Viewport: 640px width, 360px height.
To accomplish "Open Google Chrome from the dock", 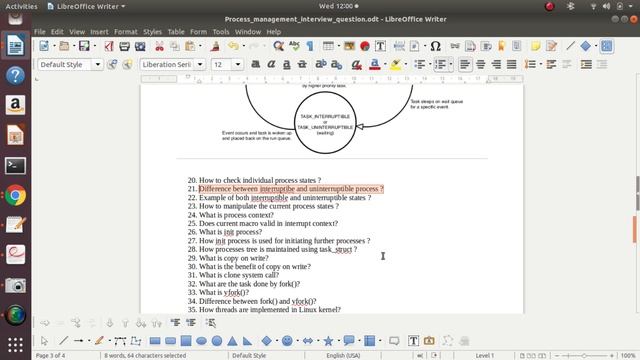I will (16, 196).
